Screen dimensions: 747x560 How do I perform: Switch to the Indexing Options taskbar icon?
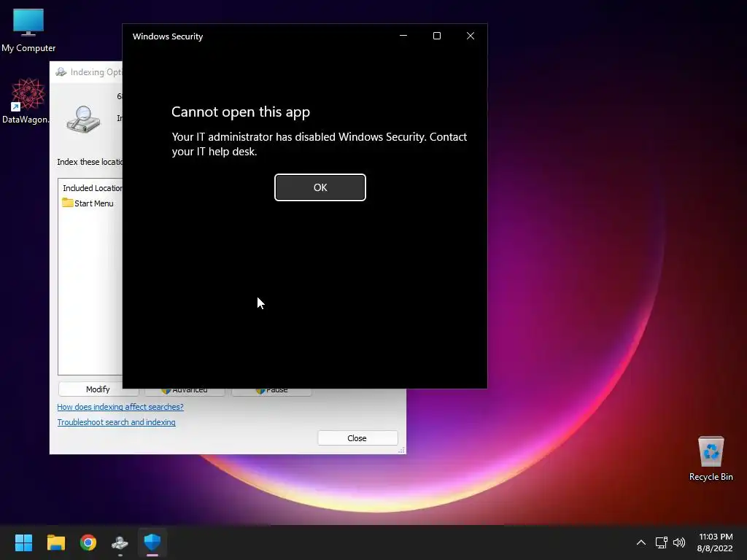click(x=120, y=542)
